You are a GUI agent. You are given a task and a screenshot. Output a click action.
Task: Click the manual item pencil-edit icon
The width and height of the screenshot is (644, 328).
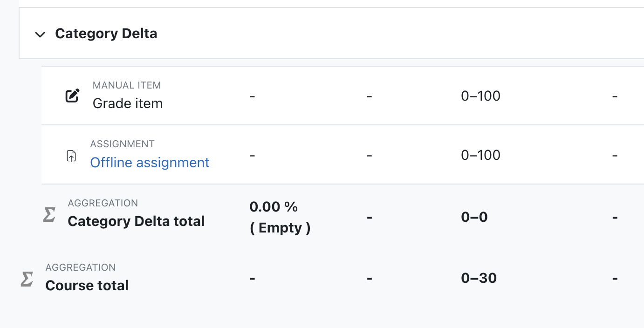click(72, 96)
